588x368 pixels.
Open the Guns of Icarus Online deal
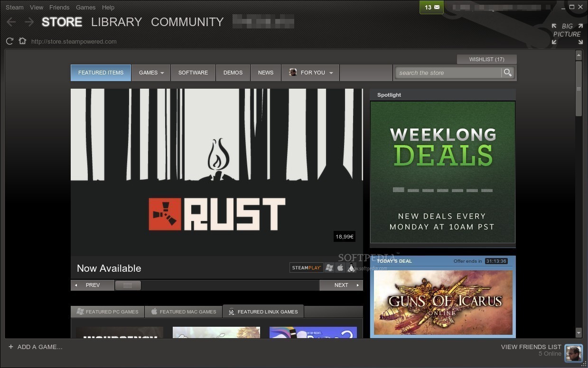click(443, 302)
